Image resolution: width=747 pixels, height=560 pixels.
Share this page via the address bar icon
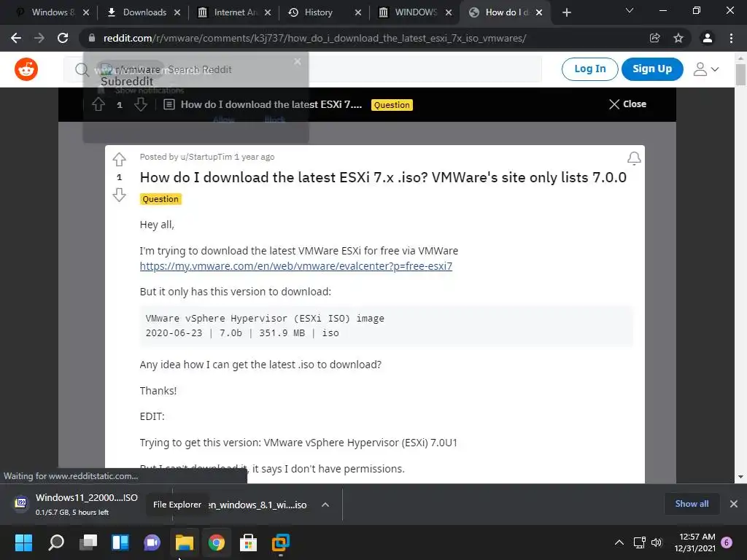654,38
